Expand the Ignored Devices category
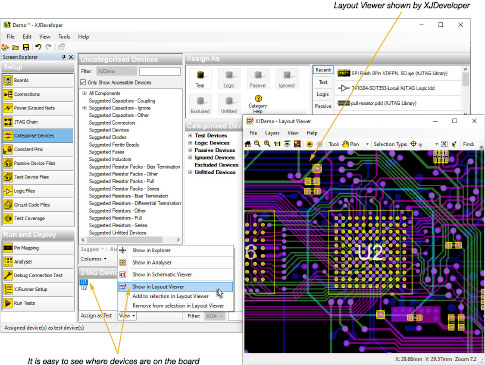This screenshot has height=365, width=485. (190, 157)
